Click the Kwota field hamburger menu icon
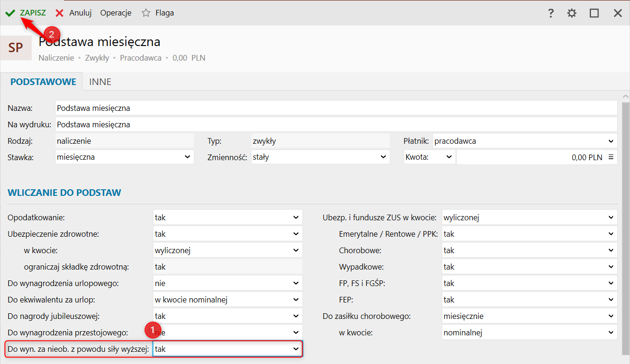 [x=611, y=157]
